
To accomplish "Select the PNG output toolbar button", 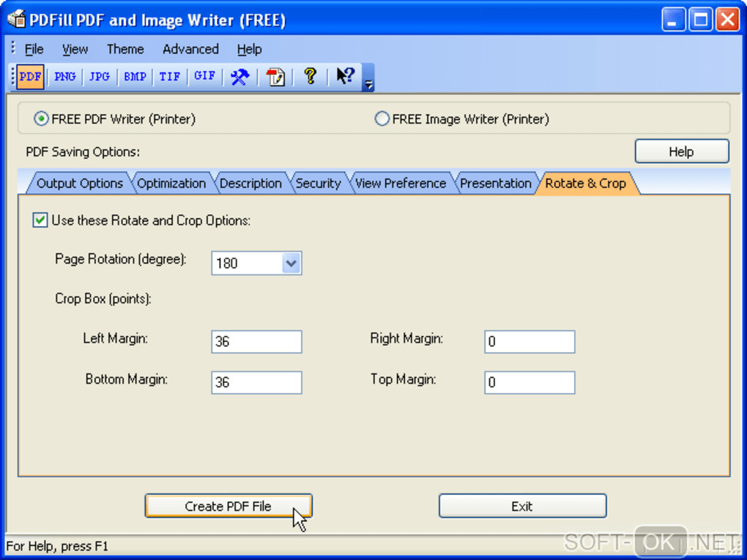I will 64,77.
